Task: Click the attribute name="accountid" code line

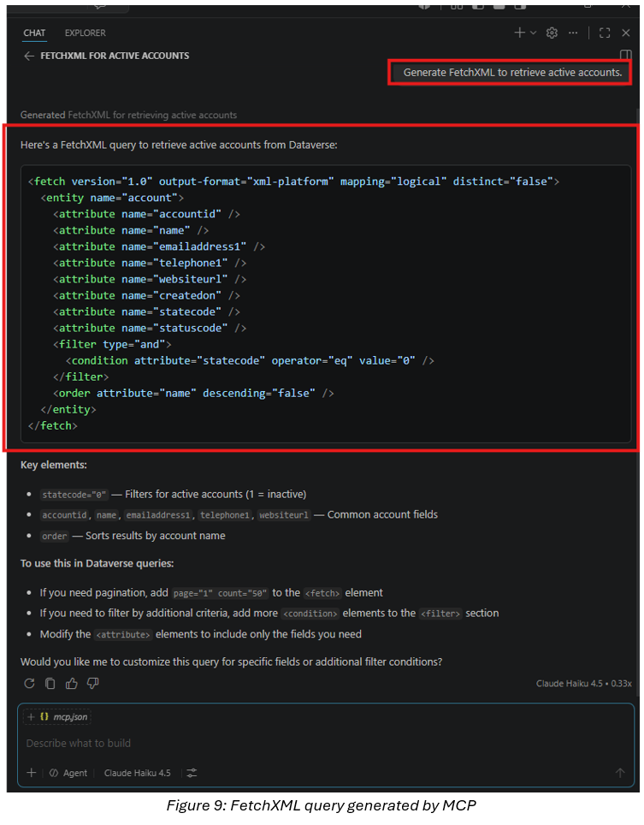Action: [146, 214]
